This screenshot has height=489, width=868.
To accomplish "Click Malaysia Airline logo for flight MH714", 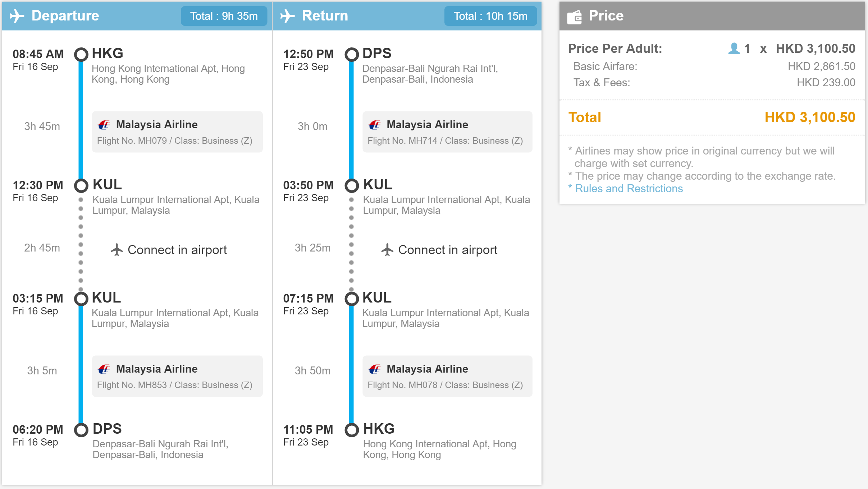I will (x=374, y=125).
